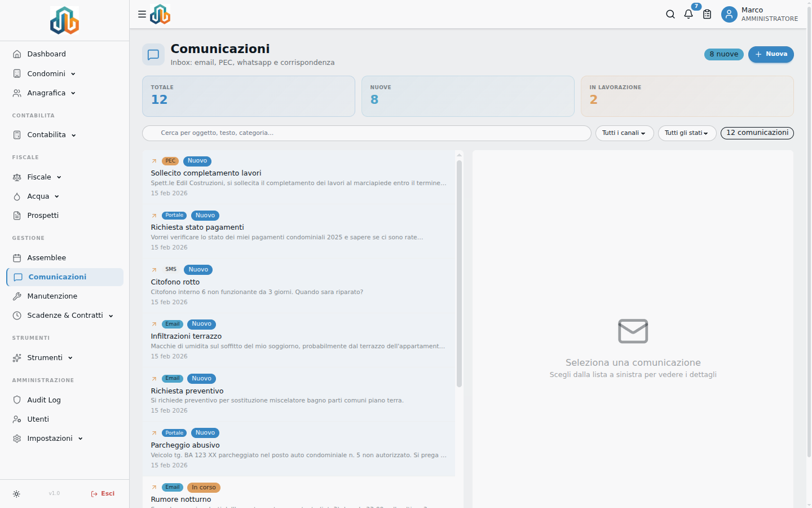Expand the Strumenti submenu chevron

click(x=70, y=358)
